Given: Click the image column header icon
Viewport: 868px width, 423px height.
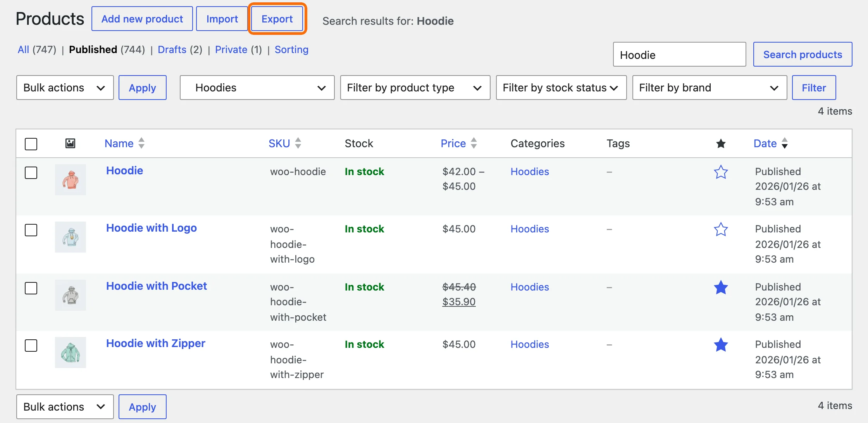Looking at the screenshot, I should [70, 143].
